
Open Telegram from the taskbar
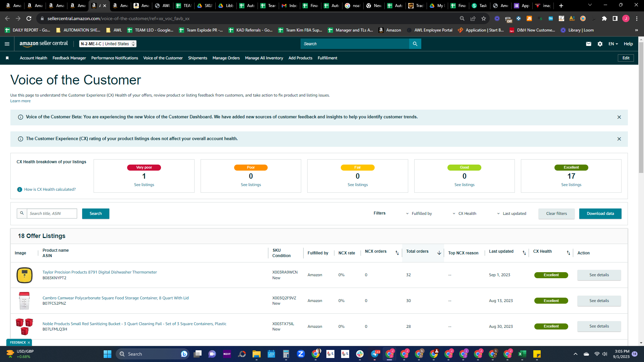(x=375, y=354)
